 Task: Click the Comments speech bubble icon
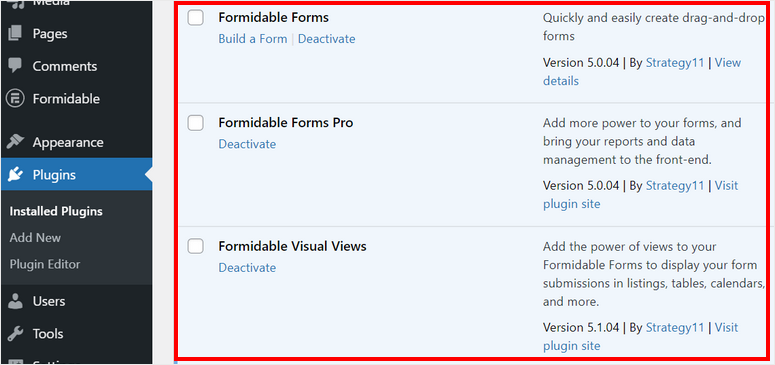(15, 66)
